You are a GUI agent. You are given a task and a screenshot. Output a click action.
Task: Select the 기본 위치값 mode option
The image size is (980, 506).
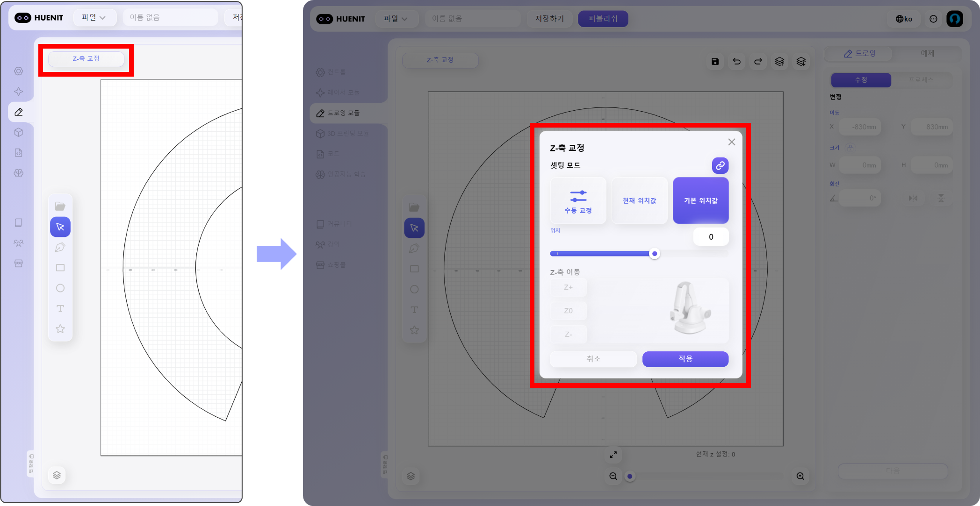700,200
